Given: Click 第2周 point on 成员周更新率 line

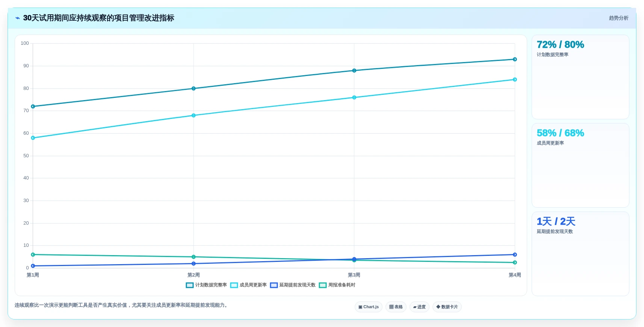Looking at the screenshot, I should [x=194, y=116].
